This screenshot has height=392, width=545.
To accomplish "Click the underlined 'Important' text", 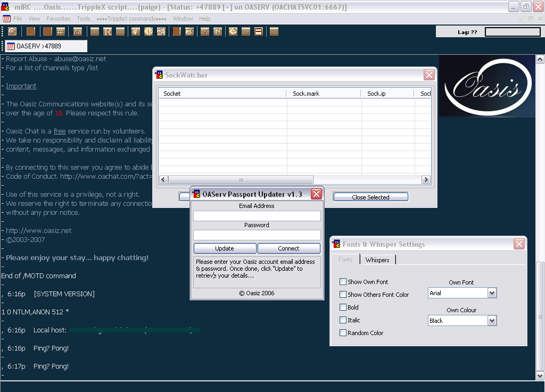I will click(x=21, y=86).
